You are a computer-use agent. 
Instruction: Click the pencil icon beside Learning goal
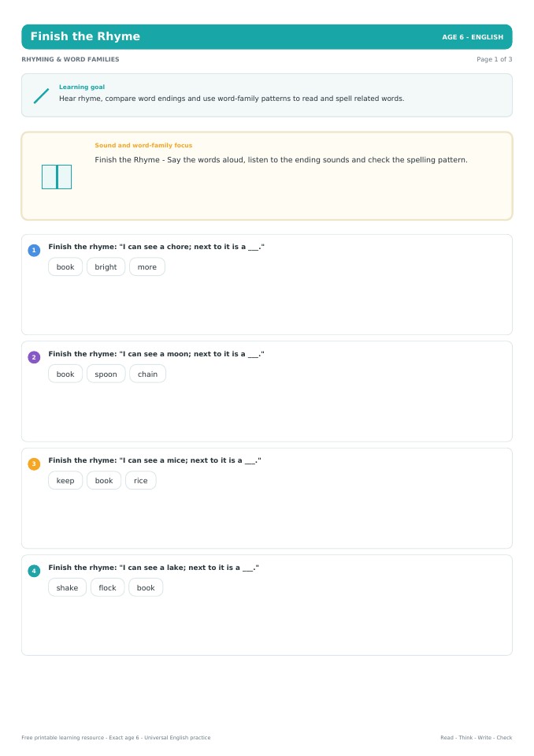coord(42,95)
